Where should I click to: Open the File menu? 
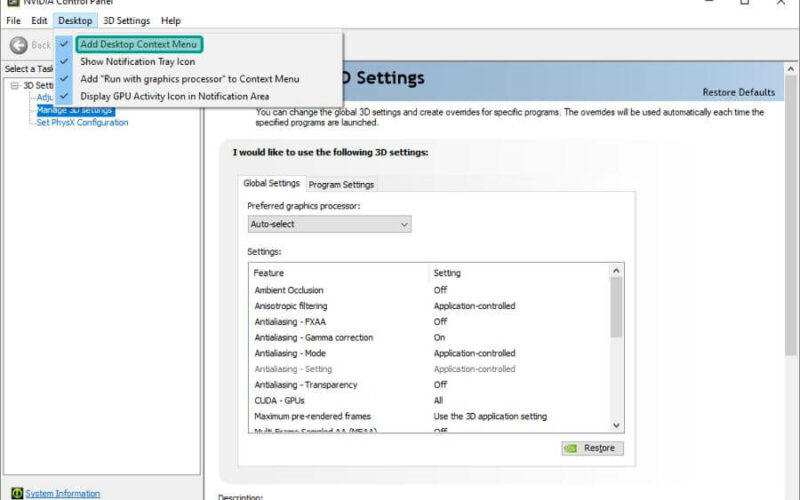pos(13,21)
